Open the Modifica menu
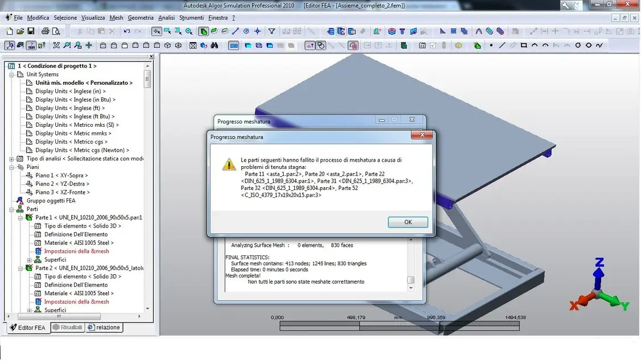Image resolution: width=641 pixels, height=364 pixels. coord(38,18)
